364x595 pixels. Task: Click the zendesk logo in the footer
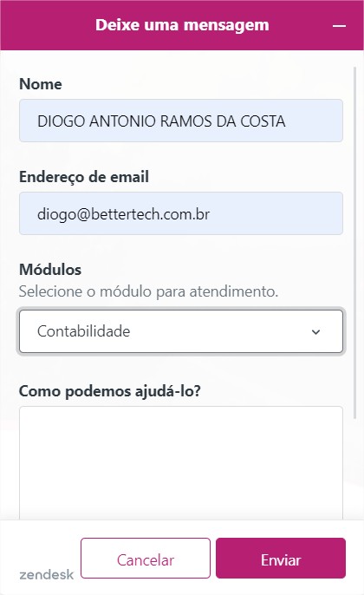(46, 574)
